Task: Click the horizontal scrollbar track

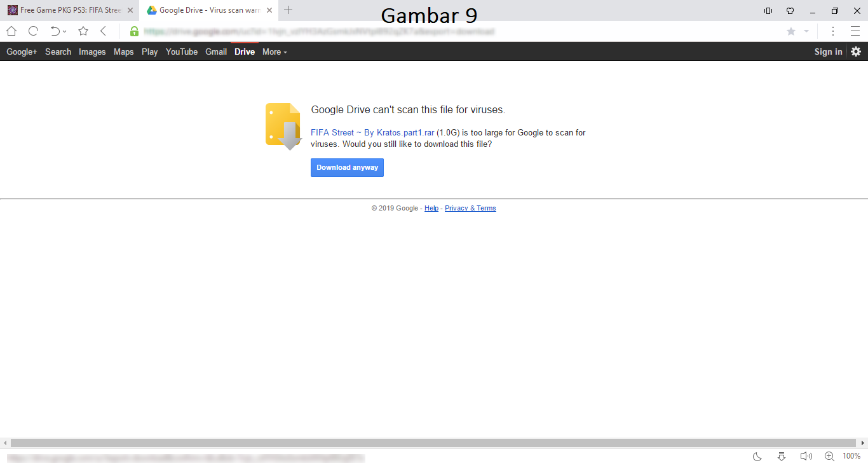Action: pyautogui.click(x=433, y=443)
